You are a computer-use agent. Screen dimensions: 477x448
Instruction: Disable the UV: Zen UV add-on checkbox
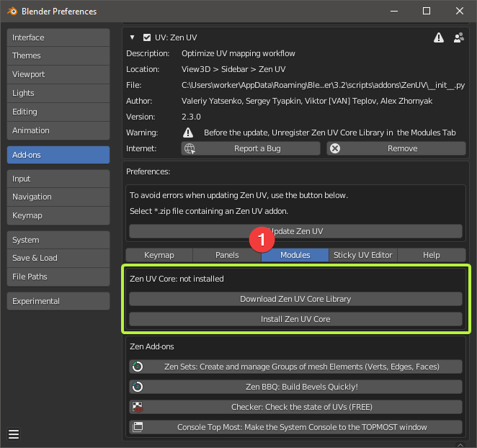pyautogui.click(x=147, y=37)
